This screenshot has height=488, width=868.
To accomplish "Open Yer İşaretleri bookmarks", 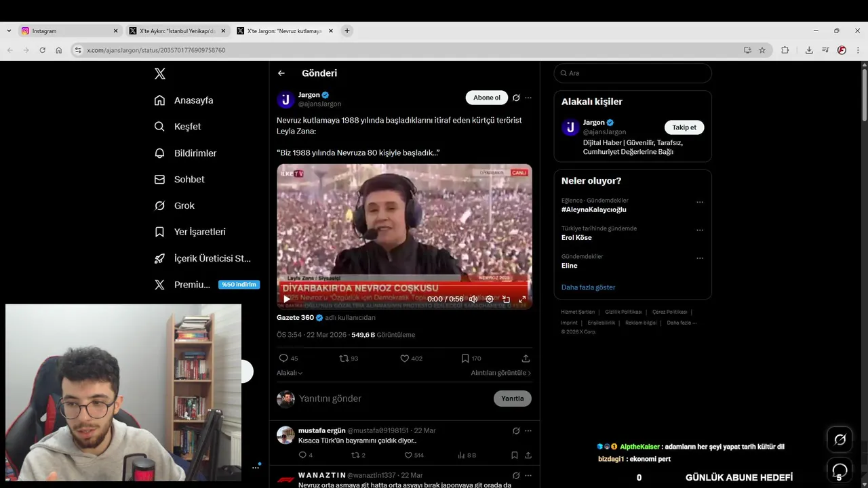I will point(190,232).
